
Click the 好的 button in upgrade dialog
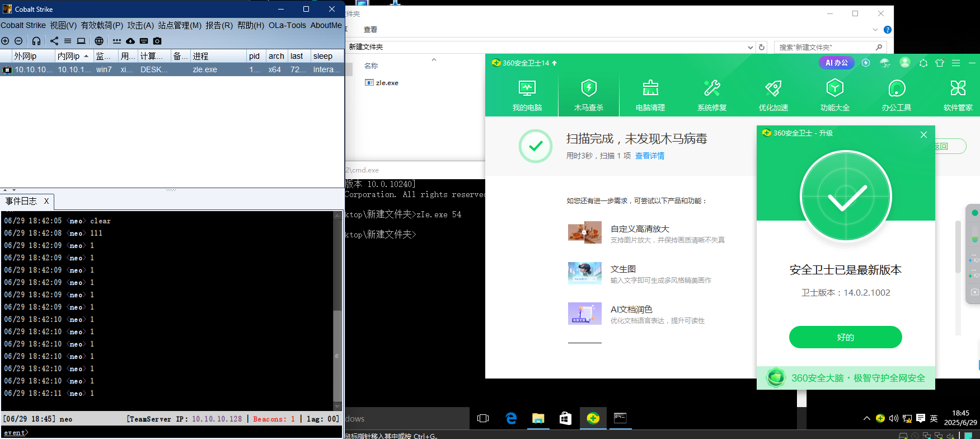tap(845, 337)
